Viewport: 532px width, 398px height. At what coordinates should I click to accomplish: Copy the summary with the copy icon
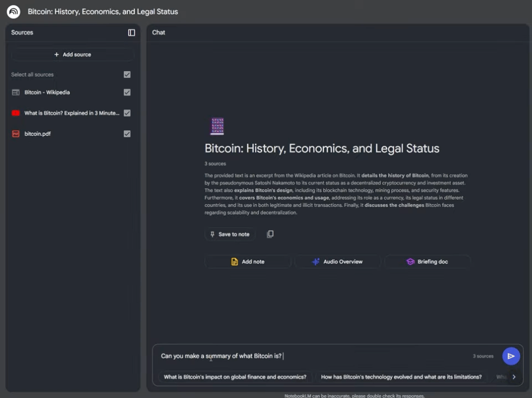pos(270,234)
